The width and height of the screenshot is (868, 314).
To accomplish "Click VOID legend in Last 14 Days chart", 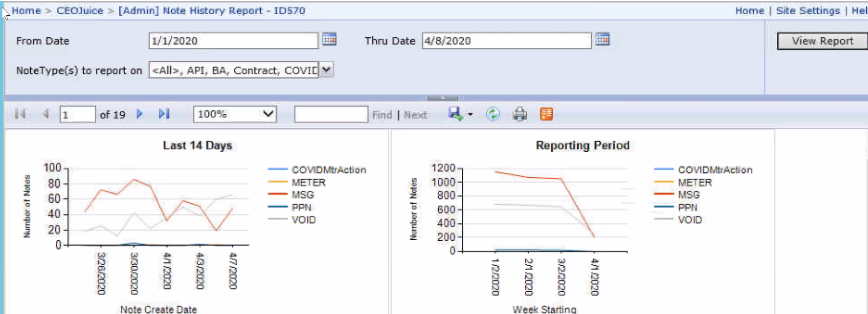I will [x=304, y=220].
